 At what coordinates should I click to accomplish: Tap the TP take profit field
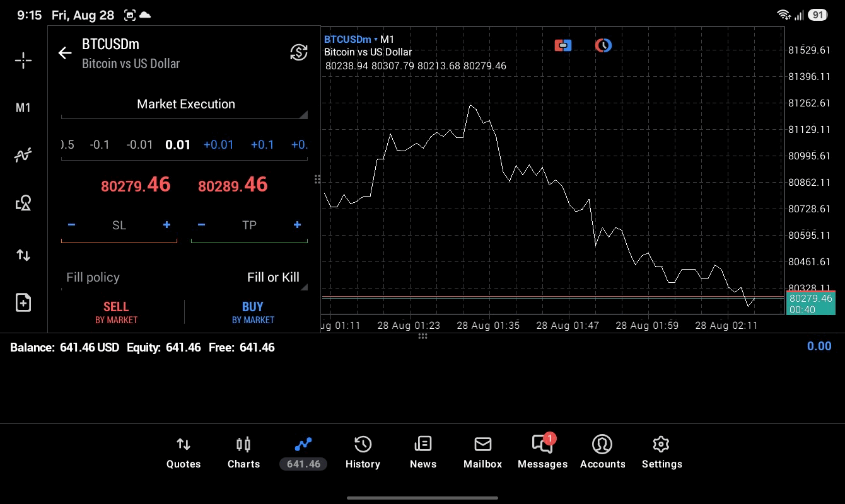coord(249,226)
